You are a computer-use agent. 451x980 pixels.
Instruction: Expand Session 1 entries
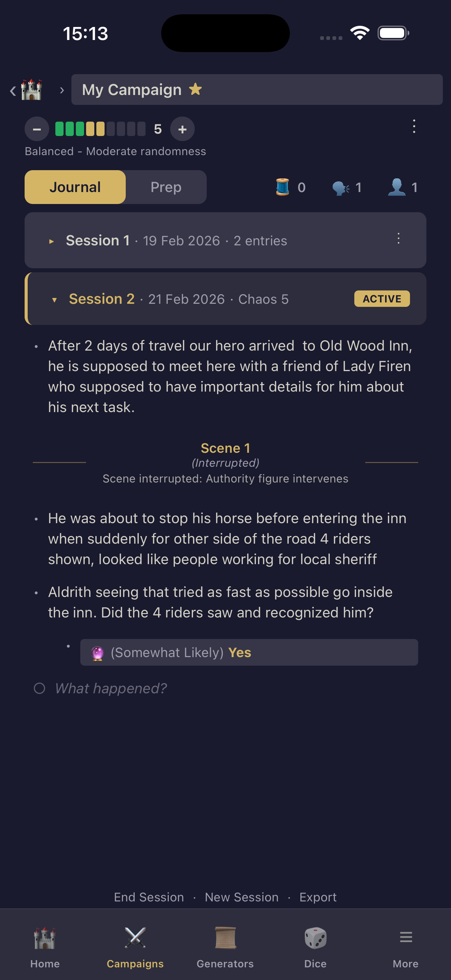[52, 241]
